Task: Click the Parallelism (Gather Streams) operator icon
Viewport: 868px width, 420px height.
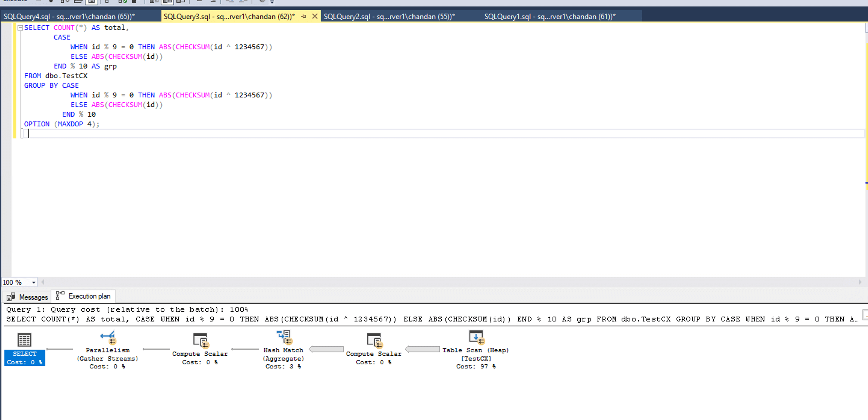Action: [x=107, y=337]
